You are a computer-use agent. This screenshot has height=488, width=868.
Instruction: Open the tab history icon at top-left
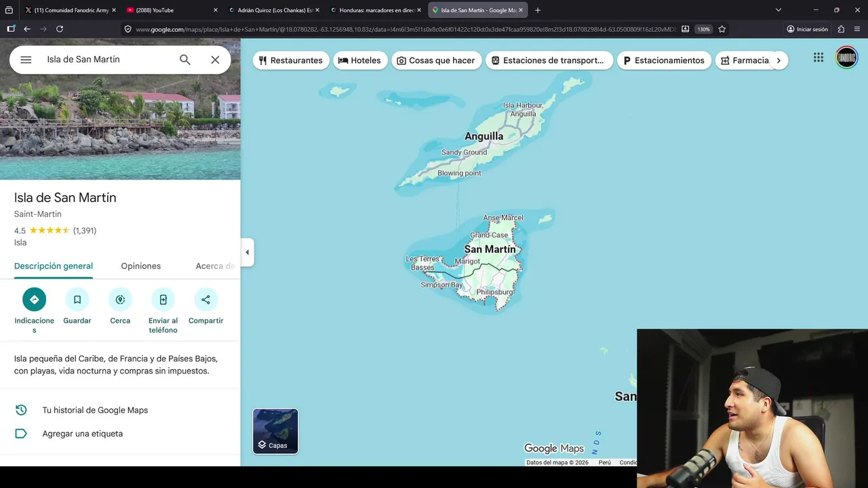tap(9, 10)
